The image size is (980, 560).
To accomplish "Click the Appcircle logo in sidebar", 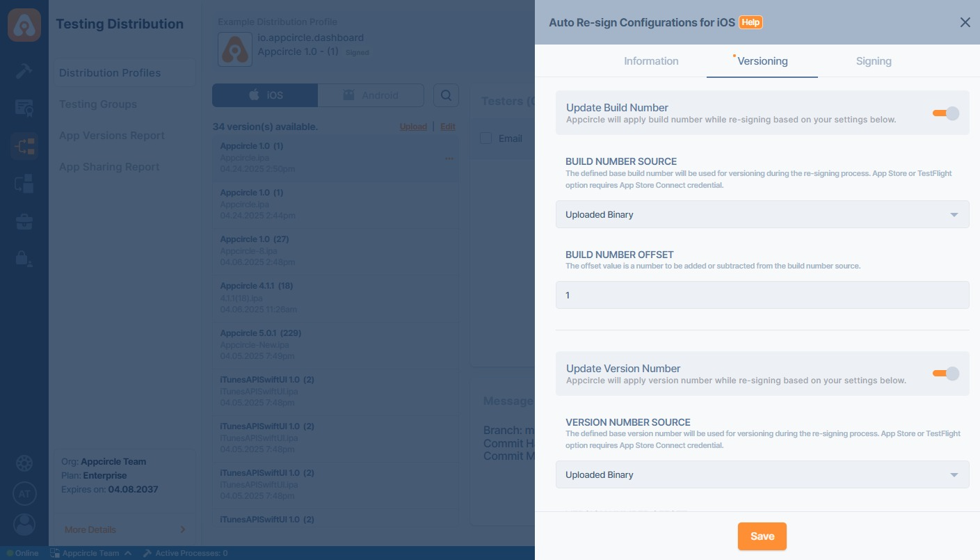I will [24, 26].
